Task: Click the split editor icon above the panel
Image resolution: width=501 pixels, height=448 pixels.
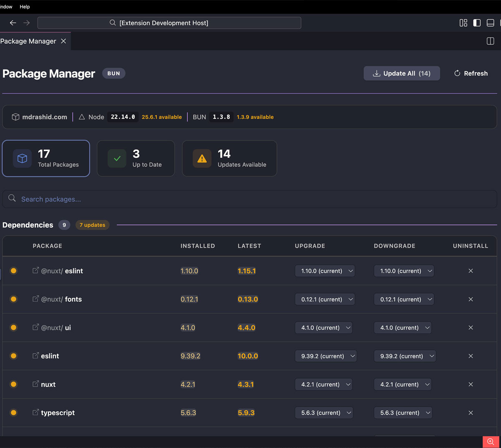Action: tap(489, 41)
